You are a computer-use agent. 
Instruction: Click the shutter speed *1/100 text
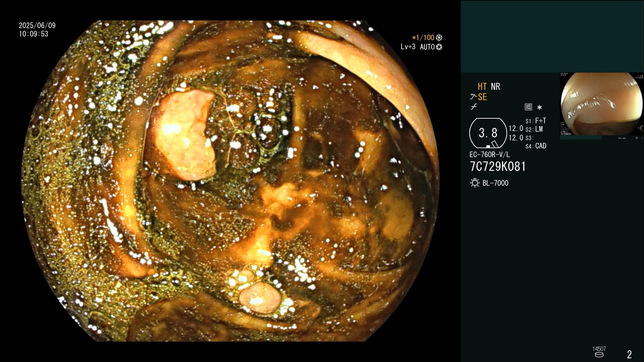pyautogui.click(x=423, y=38)
